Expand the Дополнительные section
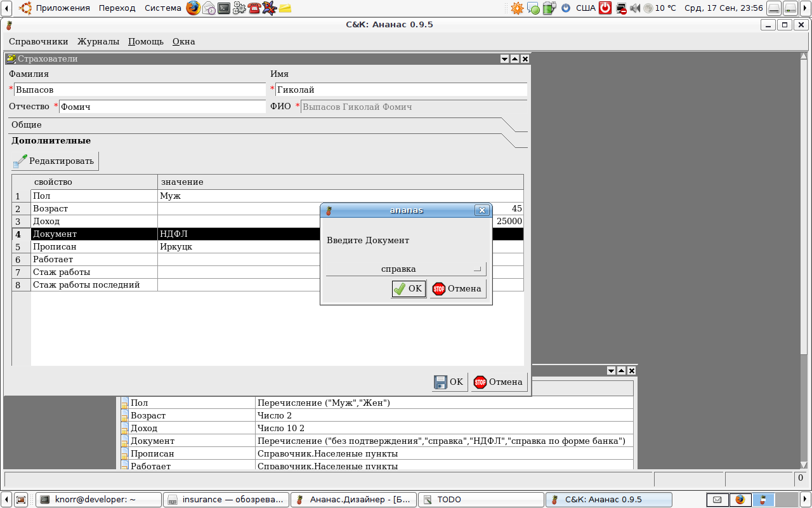This screenshot has width=812, height=508. (x=51, y=141)
